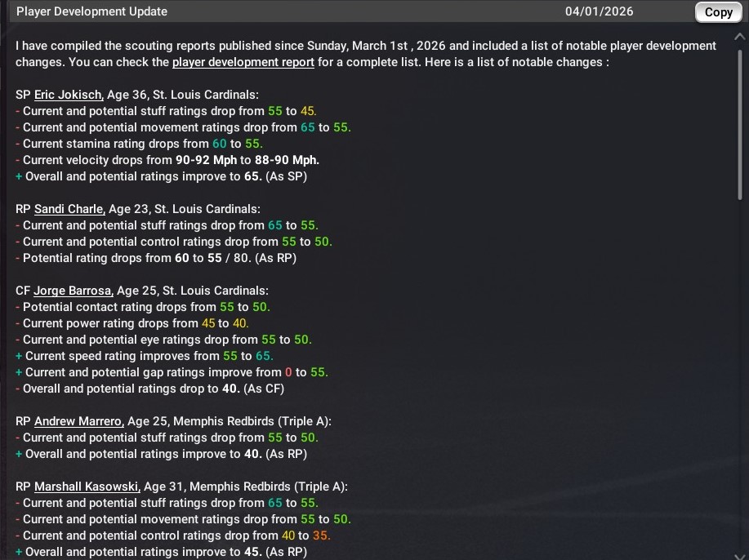Click the Copy button
This screenshot has width=749, height=560.
pyautogui.click(x=718, y=12)
